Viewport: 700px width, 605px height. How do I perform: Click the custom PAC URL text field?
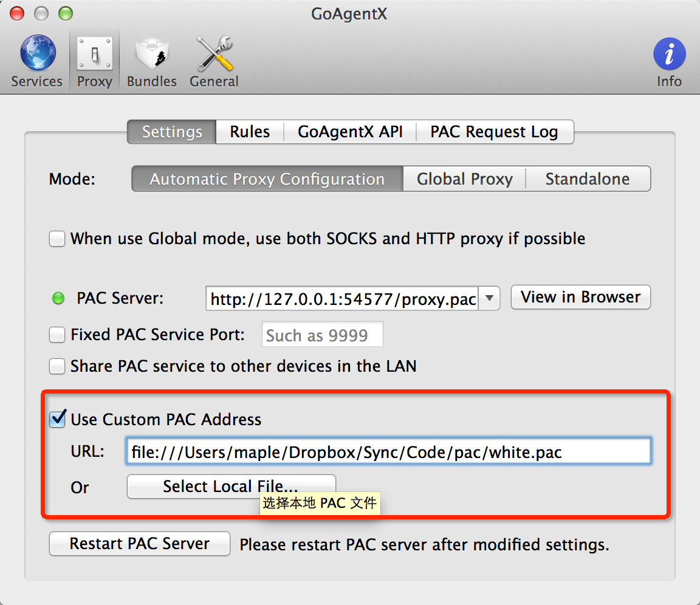click(388, 452)
